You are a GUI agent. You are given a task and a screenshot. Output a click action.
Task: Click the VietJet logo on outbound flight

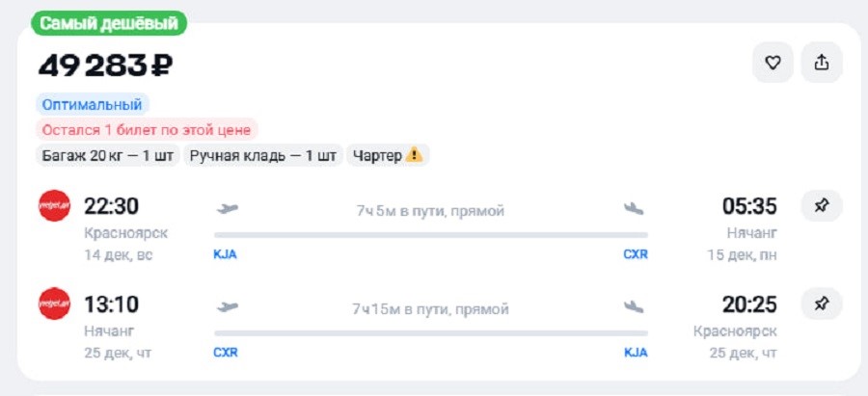(54, 206)
